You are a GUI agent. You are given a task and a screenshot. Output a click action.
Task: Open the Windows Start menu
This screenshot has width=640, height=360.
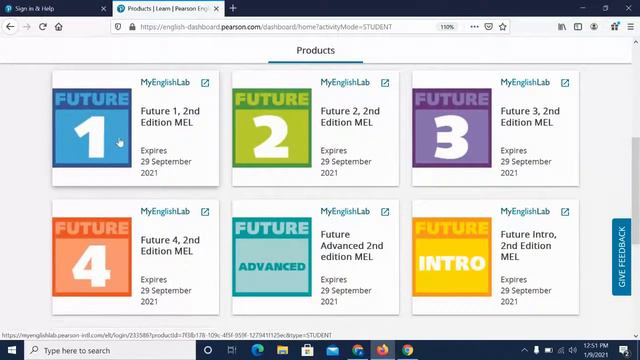click(x=12, y=350)
